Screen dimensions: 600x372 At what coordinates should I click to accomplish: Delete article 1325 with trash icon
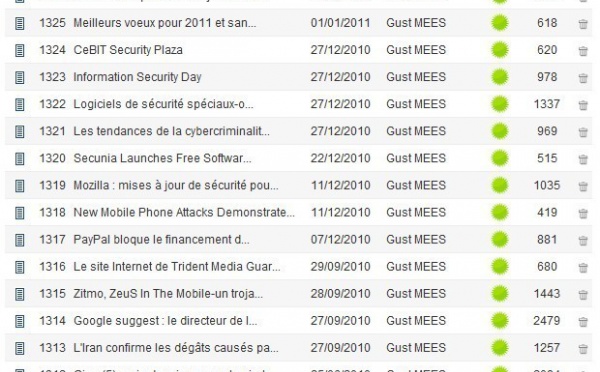(583, 24)
